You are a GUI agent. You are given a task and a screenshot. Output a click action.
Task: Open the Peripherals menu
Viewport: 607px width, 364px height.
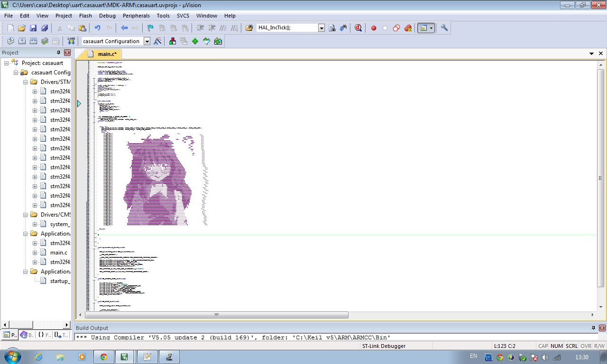[136, 16]
